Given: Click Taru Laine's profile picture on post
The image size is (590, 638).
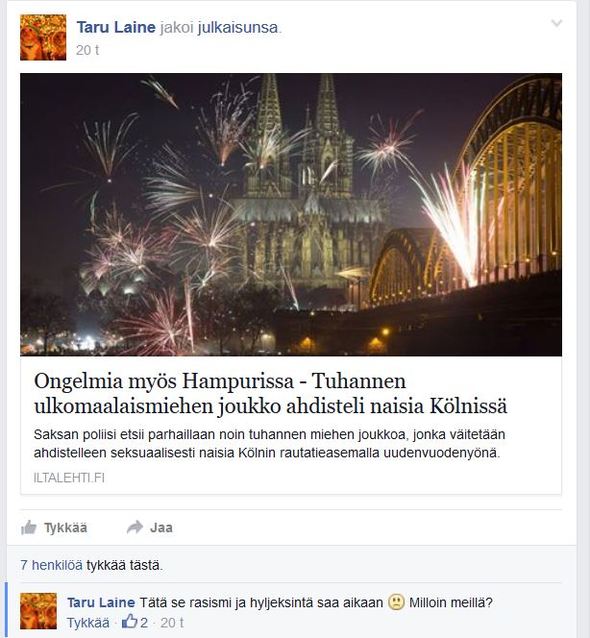Looking at the screenshot, I should click(x=43, y=37).
